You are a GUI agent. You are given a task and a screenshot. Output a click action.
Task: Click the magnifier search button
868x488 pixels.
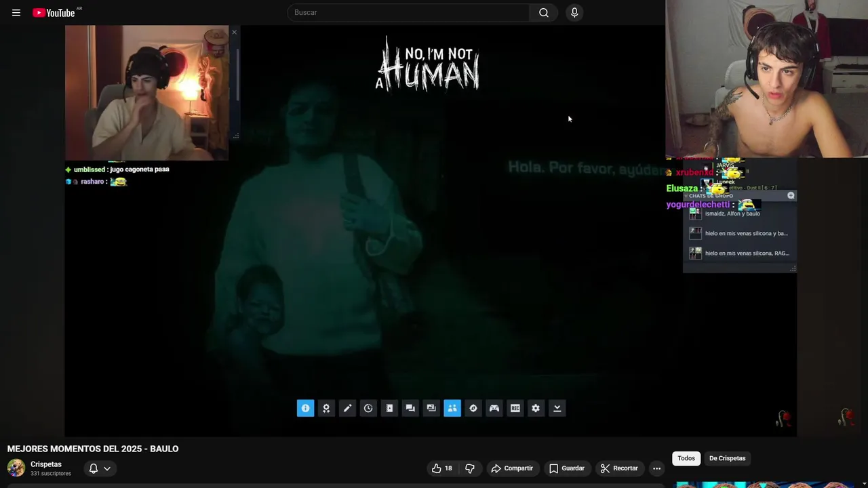(544, 12)
